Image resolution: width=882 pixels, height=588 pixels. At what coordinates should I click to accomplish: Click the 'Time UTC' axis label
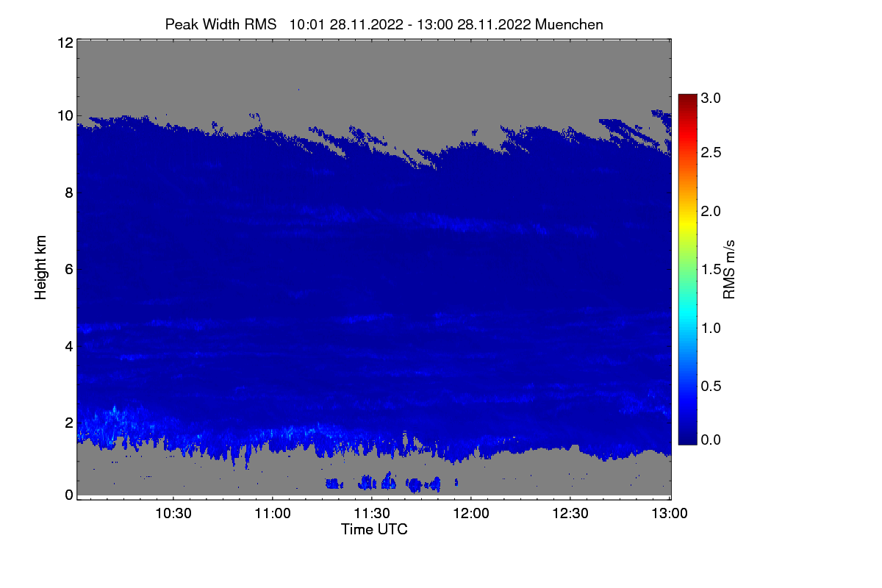(374, 529)
